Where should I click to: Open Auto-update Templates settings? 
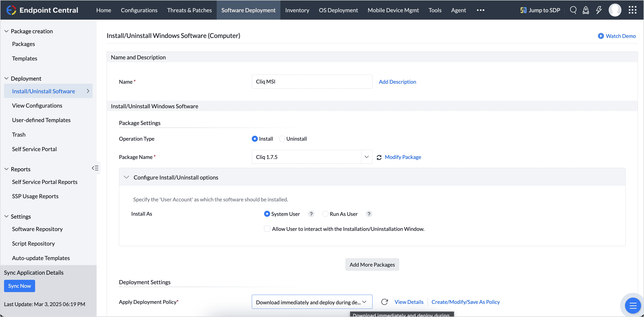41,258
